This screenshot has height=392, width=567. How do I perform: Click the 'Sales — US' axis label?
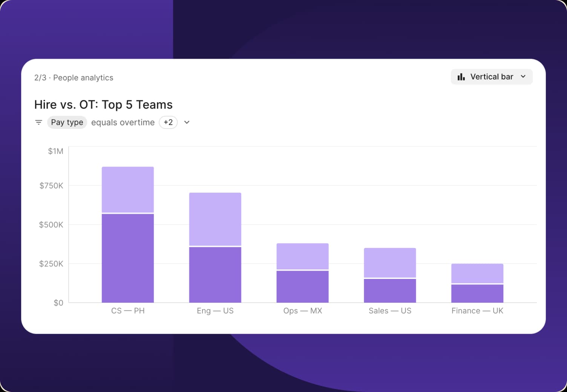(390, 311)
